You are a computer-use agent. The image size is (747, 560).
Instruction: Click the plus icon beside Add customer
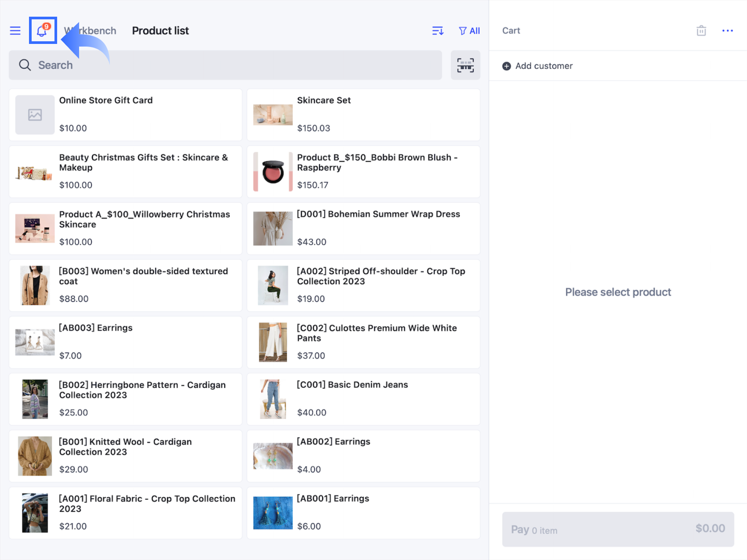click(x=507, y=66)
